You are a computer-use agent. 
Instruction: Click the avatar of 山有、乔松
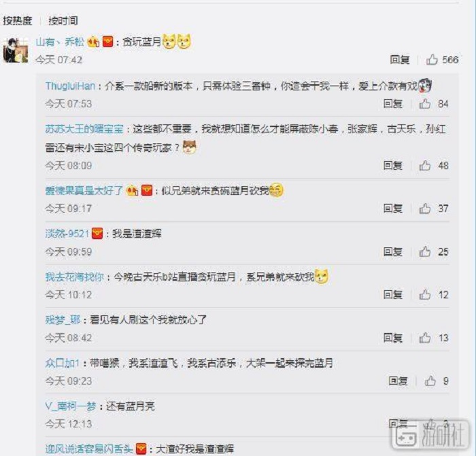click(x=16, y=50)
